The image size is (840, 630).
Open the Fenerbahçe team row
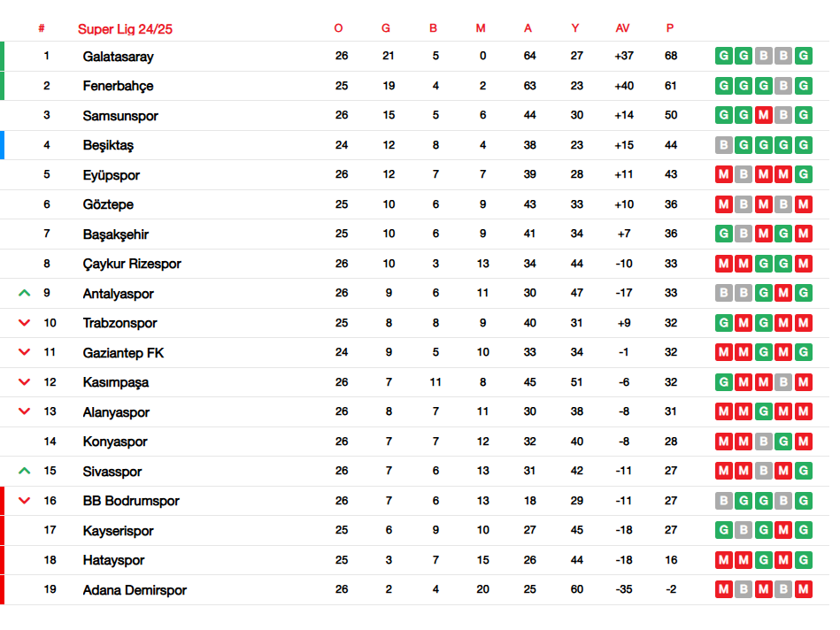414,86
